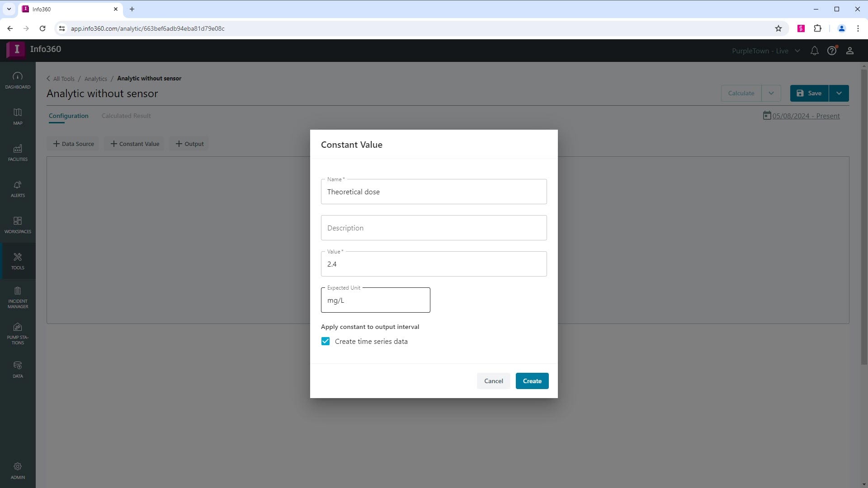Open the Admin gear in sidebar
This screenshot has width=868, height=488.
(18, 470)
